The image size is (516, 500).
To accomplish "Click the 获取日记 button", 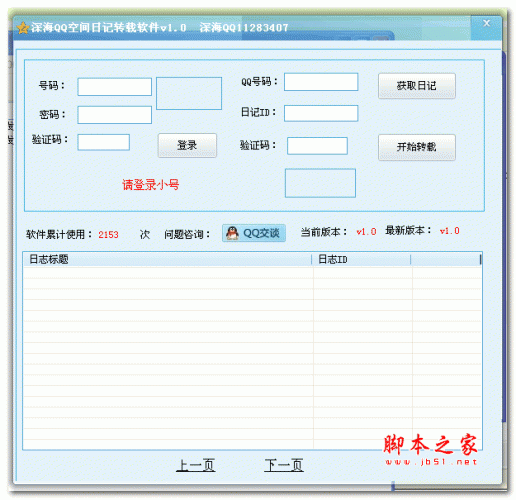I will click(417, 86).
